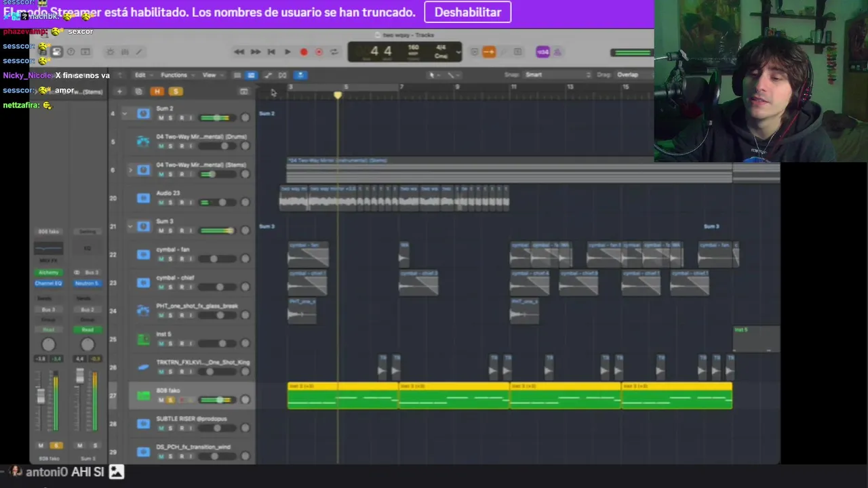Adjust the Sum 3 track volume slider

click(217, 230)
